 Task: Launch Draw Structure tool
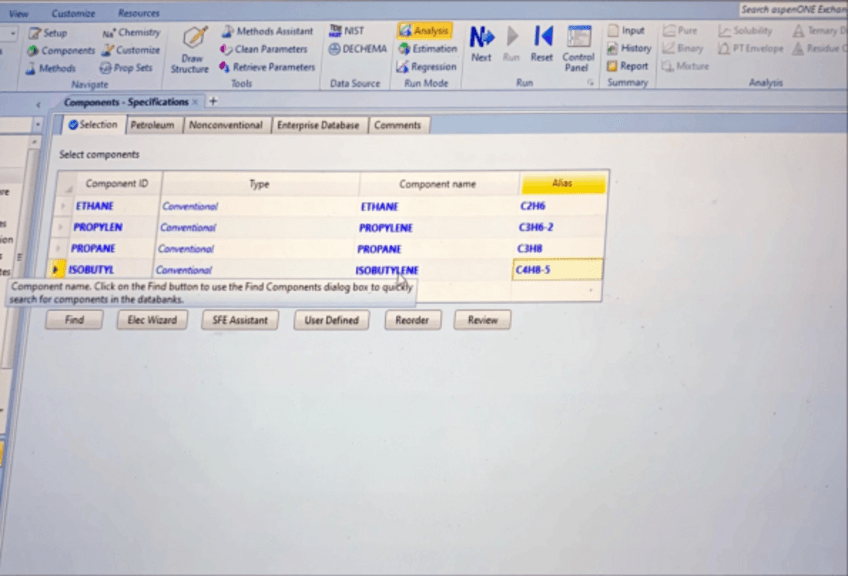click(190, 50)
